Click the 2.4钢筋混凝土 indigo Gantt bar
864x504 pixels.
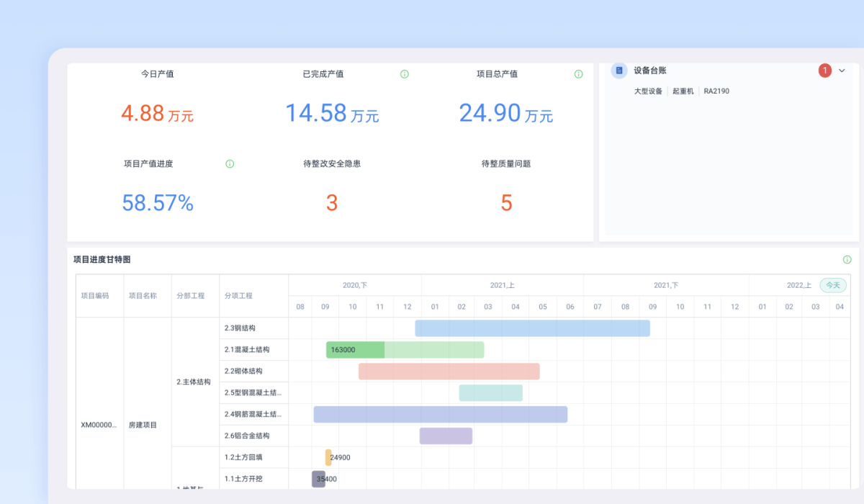tap(441, 415)
